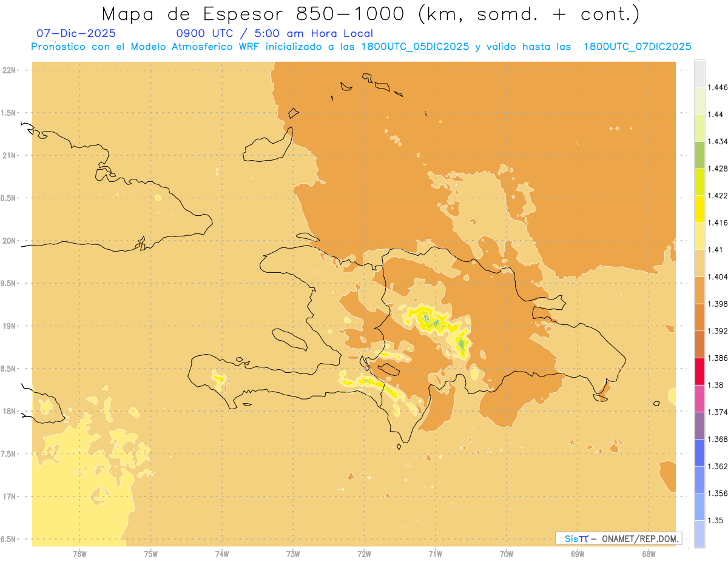Click the color bar value "1.398"

point(718,304)
